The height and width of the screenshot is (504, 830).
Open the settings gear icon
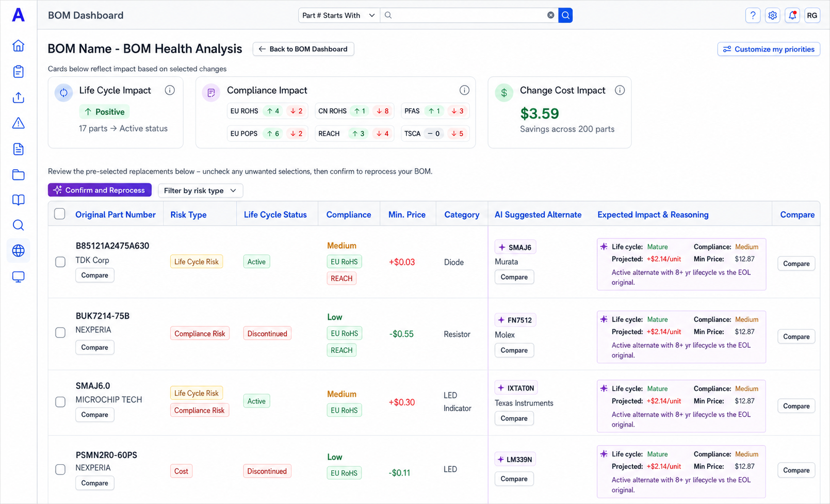[x=772, y=15]
